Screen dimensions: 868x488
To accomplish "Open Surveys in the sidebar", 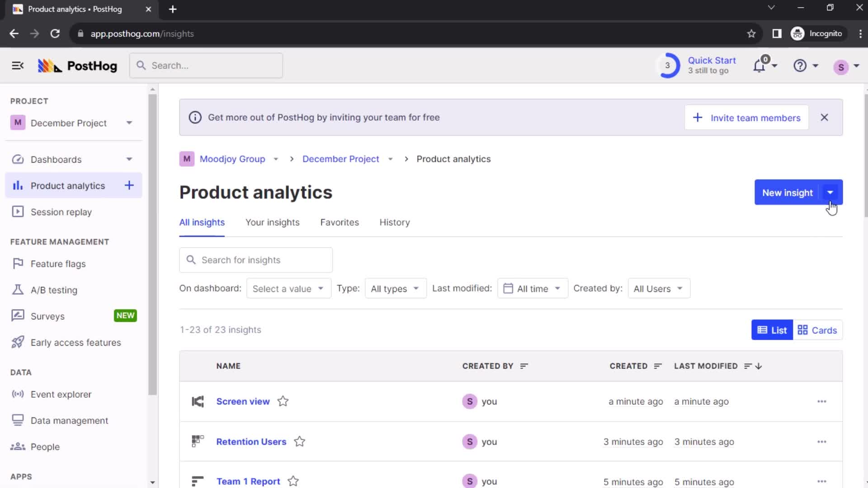I will tap(73, 316).
